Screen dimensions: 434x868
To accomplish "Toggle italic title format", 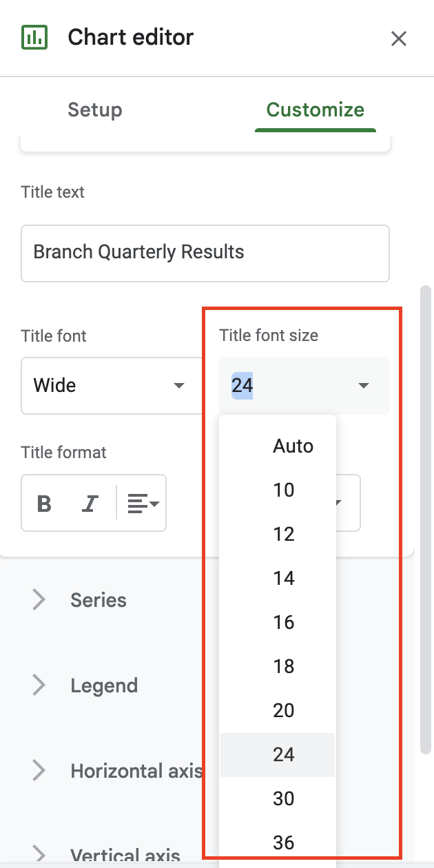I will click(x=89, y=504).
